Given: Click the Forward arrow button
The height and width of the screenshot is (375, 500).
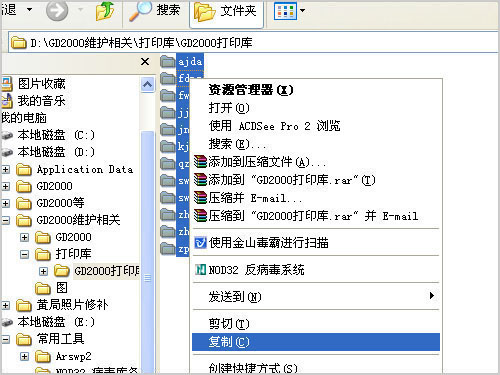Looking at the screenshot, I should tap(57, 10).
